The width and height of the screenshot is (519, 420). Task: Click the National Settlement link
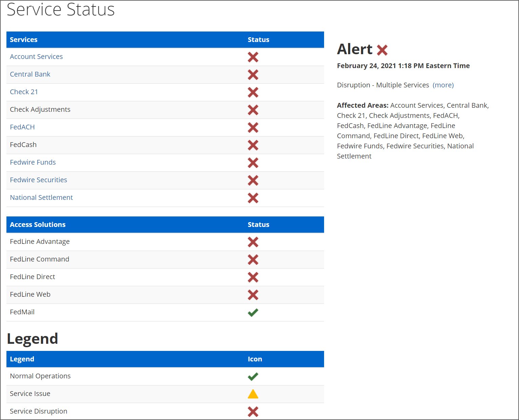[x=41, y=197]
